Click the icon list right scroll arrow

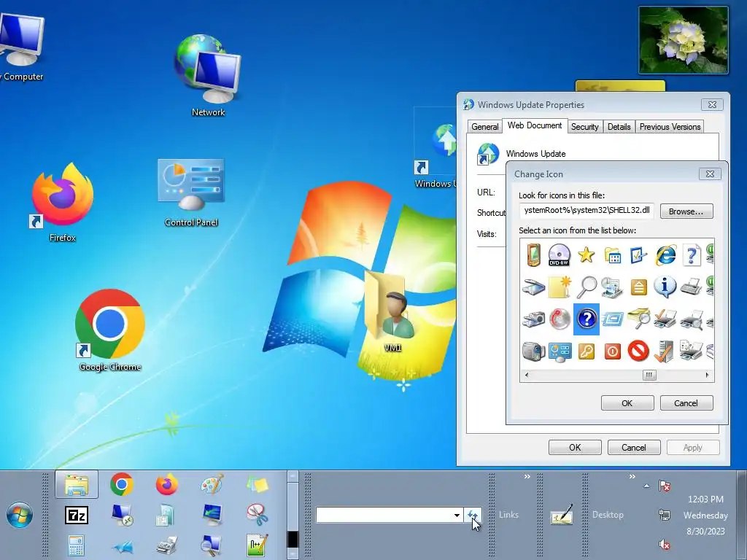[x=707, y=376]
